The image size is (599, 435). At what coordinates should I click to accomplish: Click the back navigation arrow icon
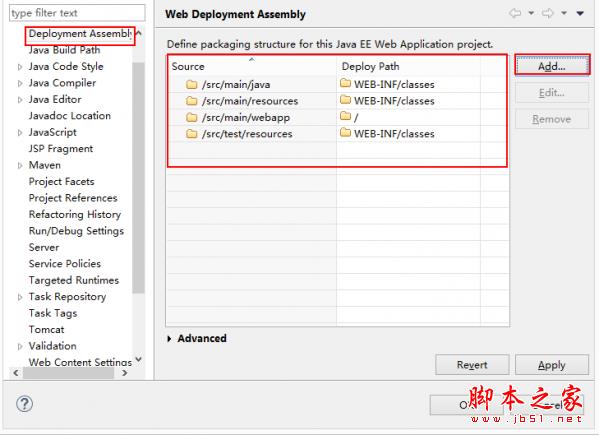point(515,13)
